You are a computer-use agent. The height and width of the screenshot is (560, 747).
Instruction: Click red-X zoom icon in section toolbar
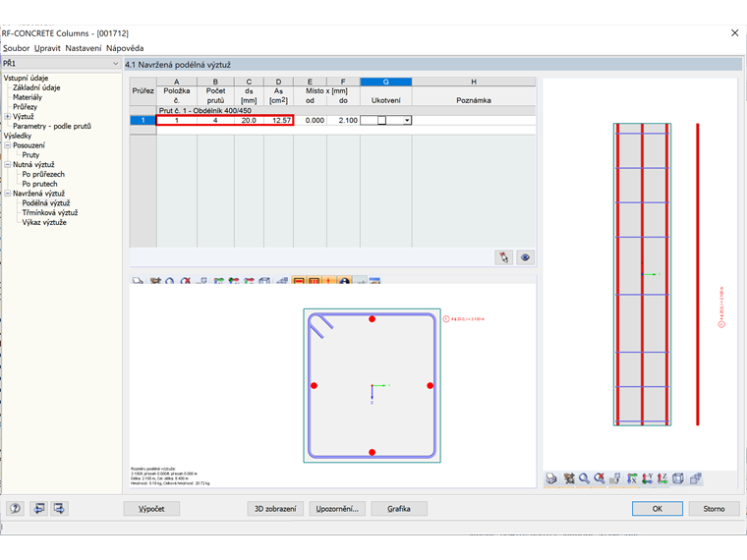click(186, 281)
